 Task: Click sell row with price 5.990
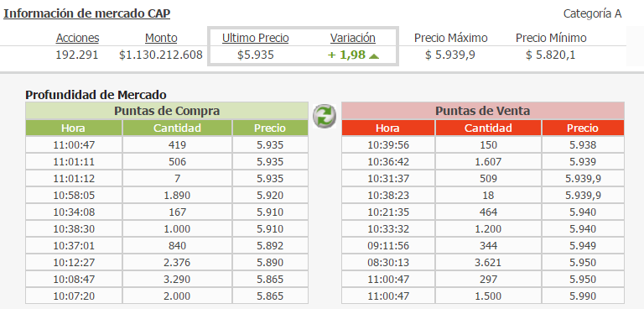pos(483,296)
